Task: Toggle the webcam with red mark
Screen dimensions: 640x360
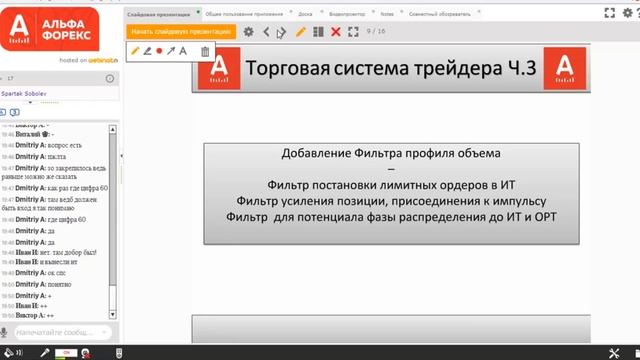Action: pyautogui.click(x=86, y=353)
